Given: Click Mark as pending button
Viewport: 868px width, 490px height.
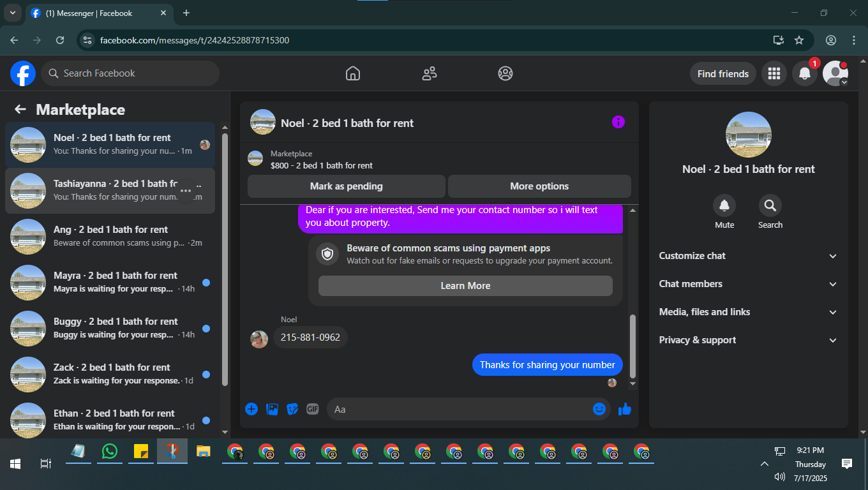Looking at the screenshot, I should [x=347, y=186].
